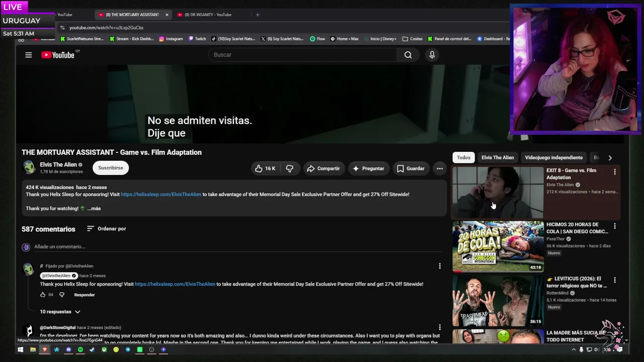Open Windows Start menu
This screenshot has width=644, height=362.
(x=21, y=349)
